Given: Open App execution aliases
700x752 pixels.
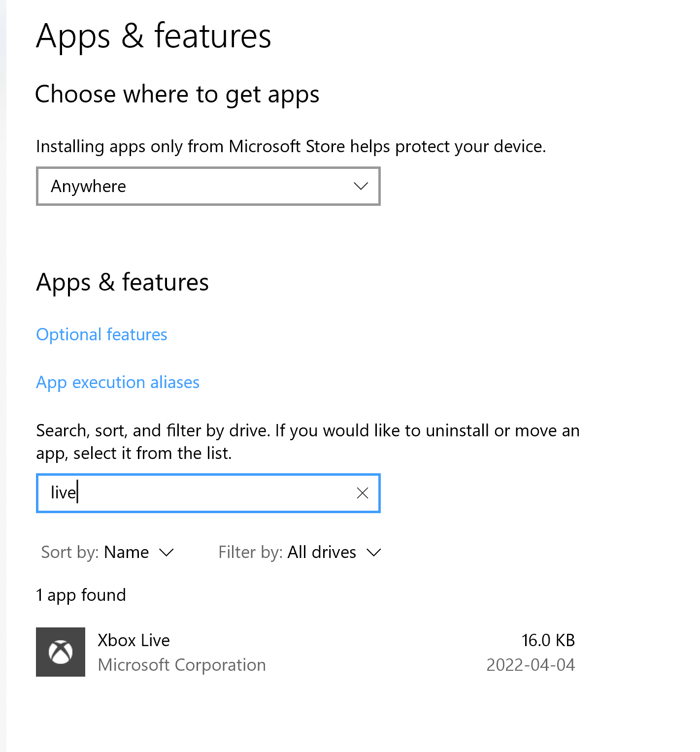Looking at the screenshot, I should [117, 382].
